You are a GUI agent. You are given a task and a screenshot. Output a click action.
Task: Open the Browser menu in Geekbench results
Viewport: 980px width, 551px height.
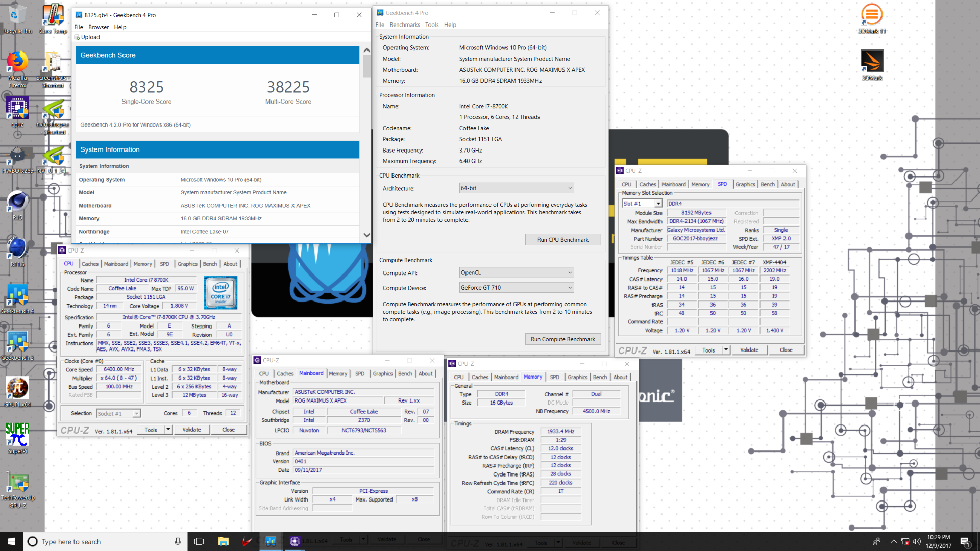(99, 27)
